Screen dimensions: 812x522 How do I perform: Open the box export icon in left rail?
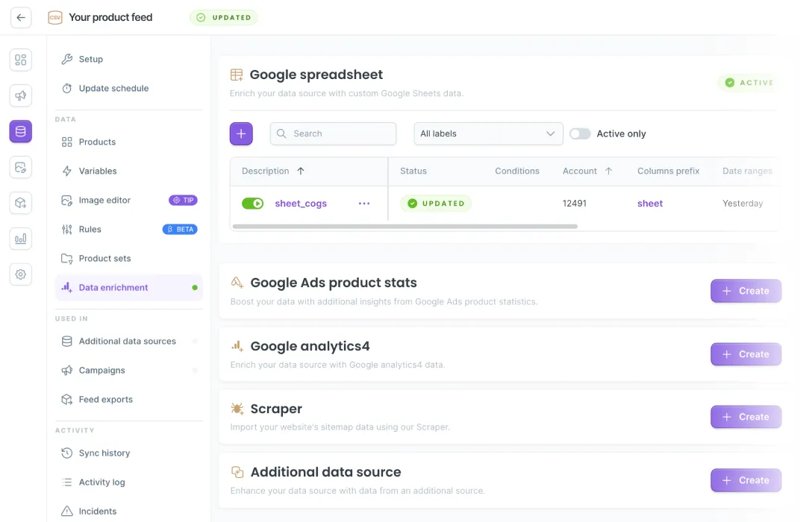coord(21,203)
